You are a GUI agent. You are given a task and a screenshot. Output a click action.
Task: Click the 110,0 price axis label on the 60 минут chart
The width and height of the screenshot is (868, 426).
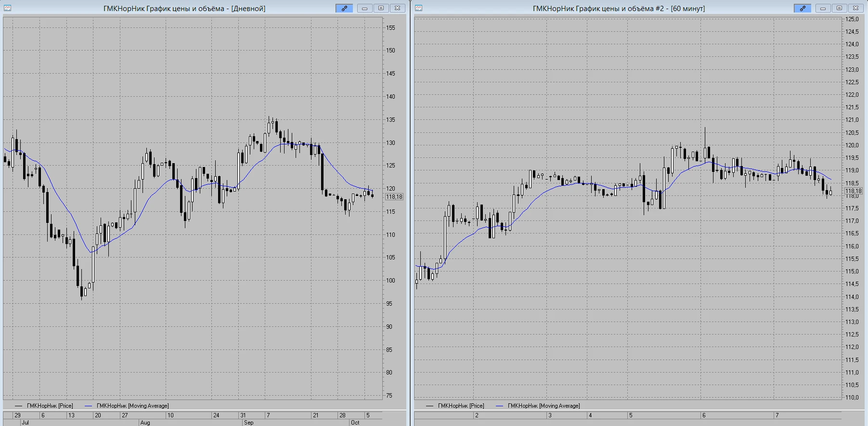[x=852, y=398]
